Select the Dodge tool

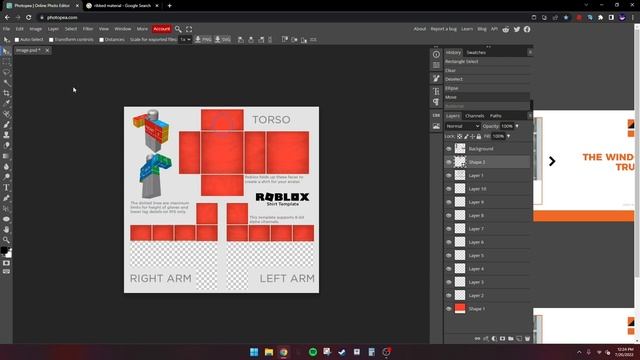tap(6, 177)
